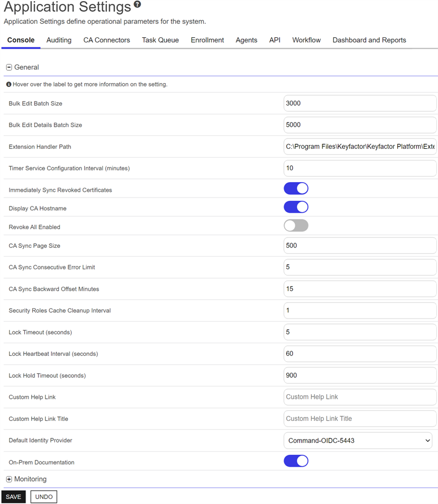
Task: Open the Dashboard and Reports tab
Action: (369, 40)
